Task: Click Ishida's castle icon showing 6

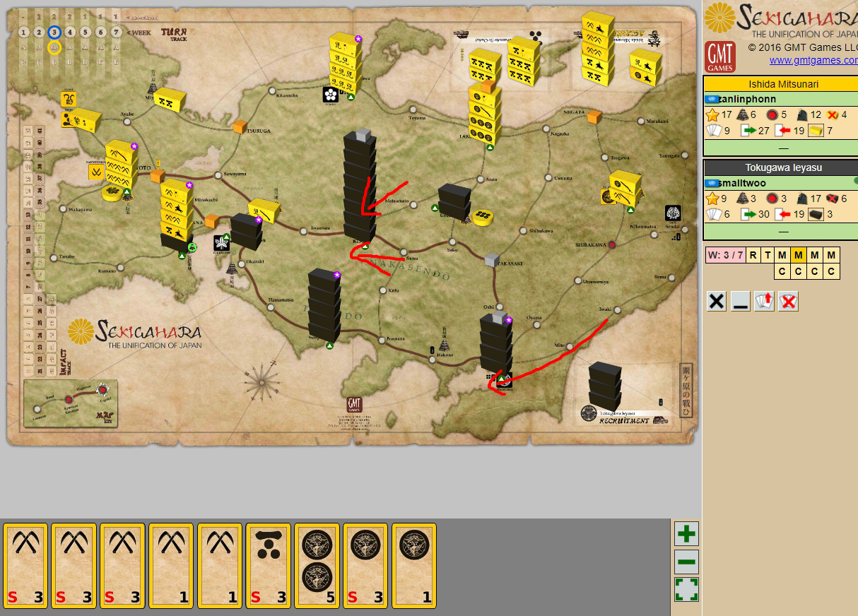Action: click(742, 114)
